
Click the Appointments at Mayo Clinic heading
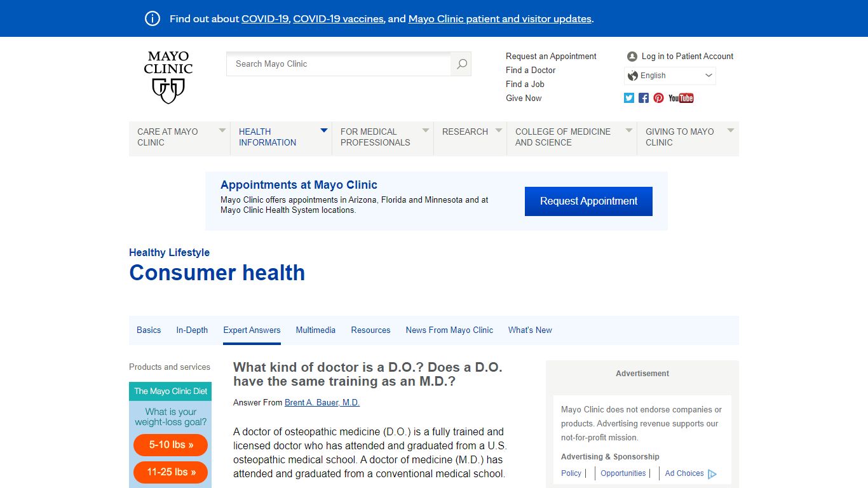pyautogui.click(x=299, y=185)
